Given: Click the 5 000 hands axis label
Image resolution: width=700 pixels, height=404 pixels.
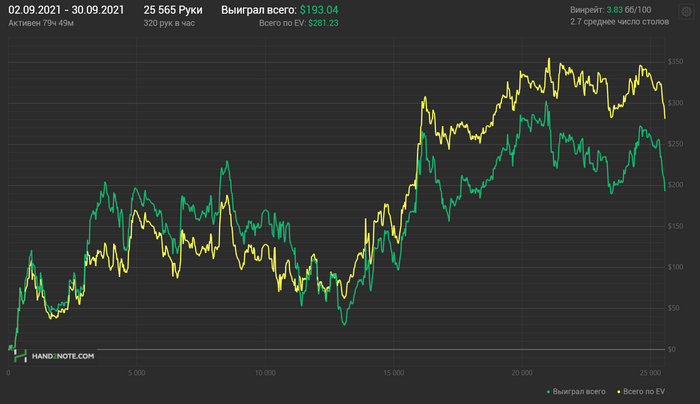Looking at the screenshot, I should point(137,373).
